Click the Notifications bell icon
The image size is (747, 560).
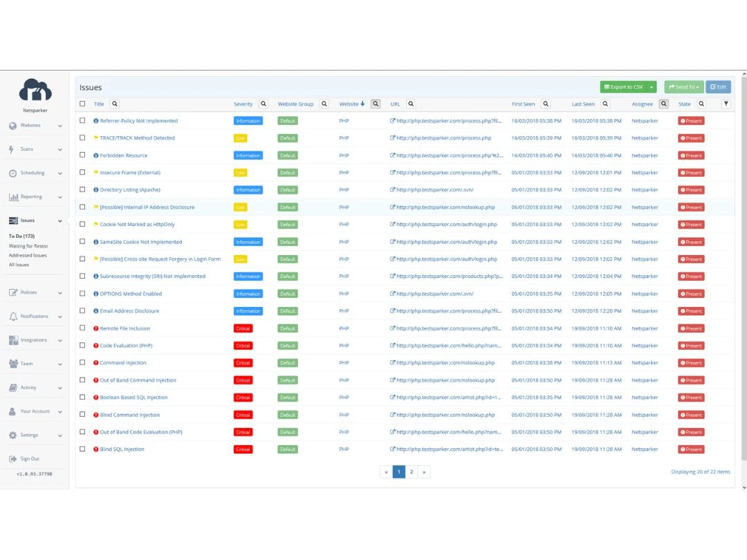click(13, 316)
